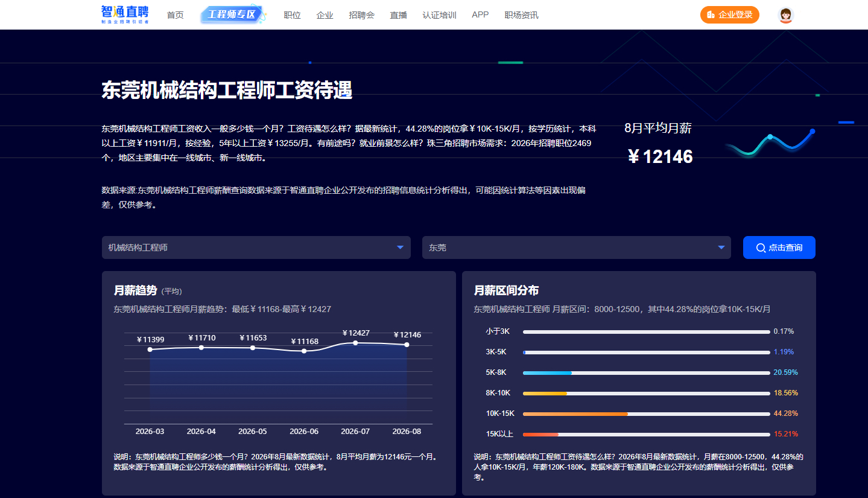
Task: Click the 2026-03 axis label
Action: pos(150,432)
